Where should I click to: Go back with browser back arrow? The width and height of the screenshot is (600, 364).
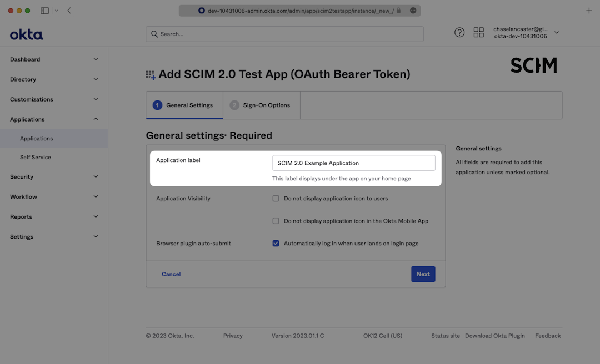coord(69,11)
